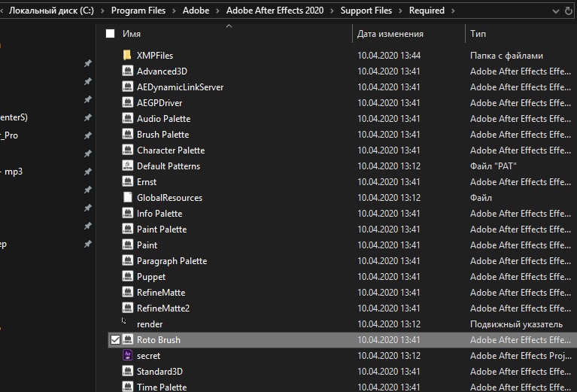Viewport: 577px width, 392px height.
Task: Select the Ernst file name
Action: 147,182
